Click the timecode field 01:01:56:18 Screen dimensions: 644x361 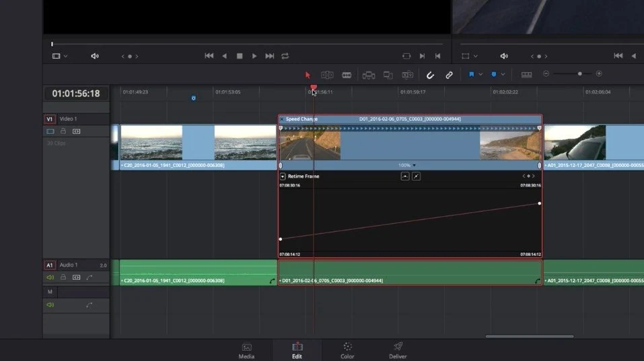(76, 94)
